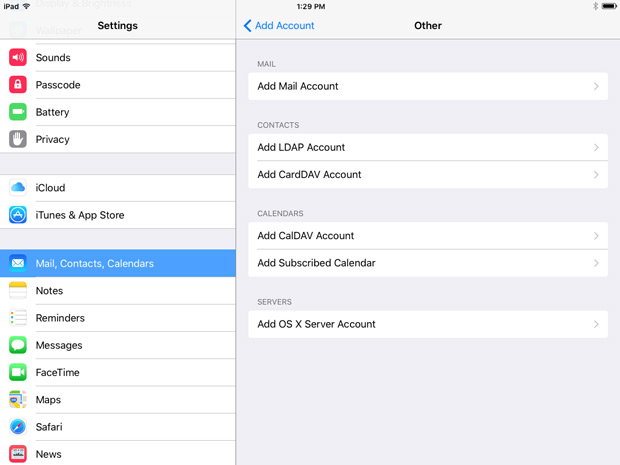Open Battery settings

[118, 112]
